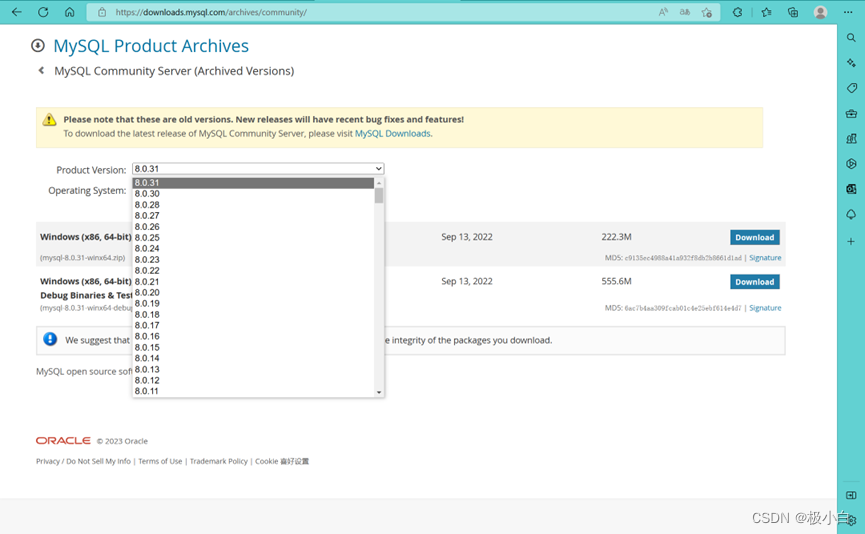865x534 pixels.
Task: Collapse the Product Version combo box
Action: [x=258, y=169]
